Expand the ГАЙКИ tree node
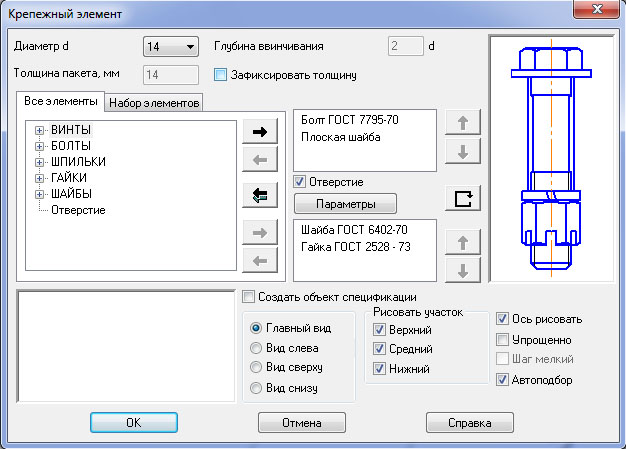The height and width of the screenshot is (449, 626). click(x=39, y=178)
